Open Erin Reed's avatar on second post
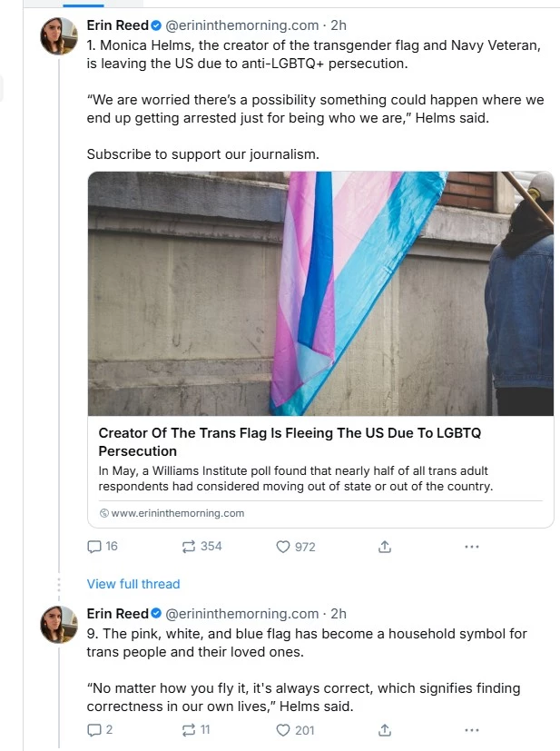Viewport: 560px width, 751px height. (x=57, y=626)
